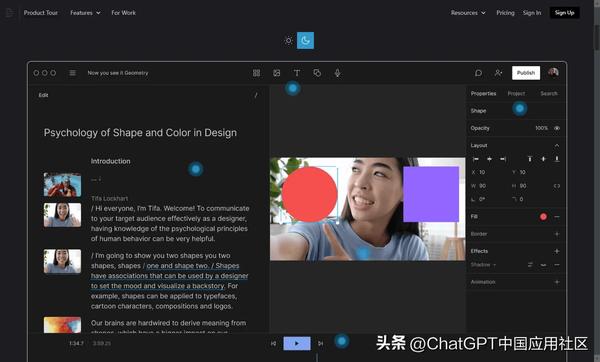The width and height of the screenshot is (600, 362).
Task: Switch to the Search tab
Action: click(549, 93)
